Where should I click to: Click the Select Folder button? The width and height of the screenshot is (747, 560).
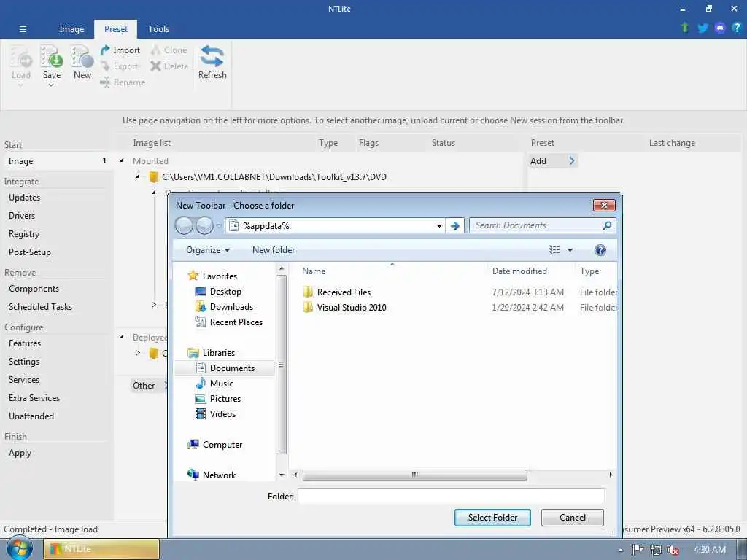click(x=492, y=518)
